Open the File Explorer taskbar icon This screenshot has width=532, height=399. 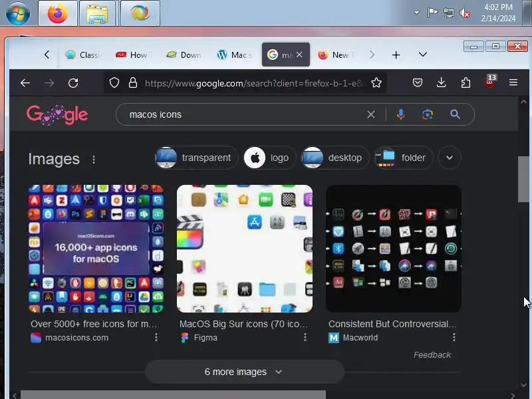(97, 13)
